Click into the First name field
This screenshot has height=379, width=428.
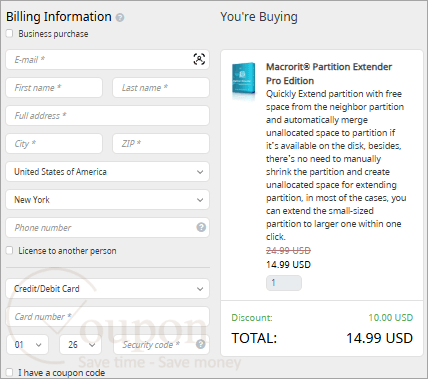click(54, 88)
